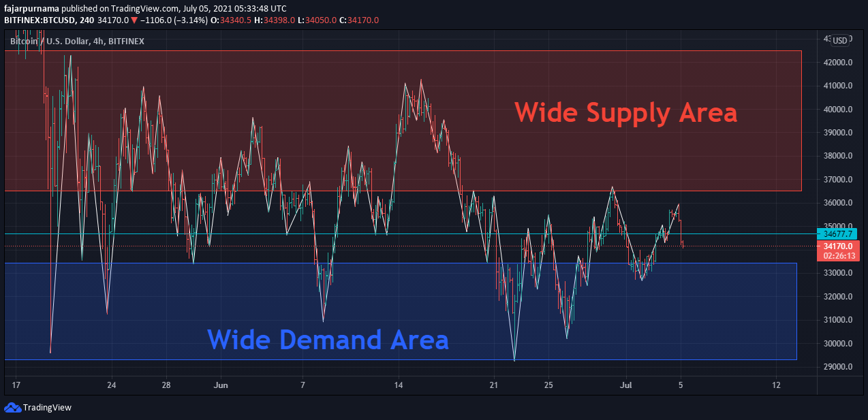Click the 37000.0 price axis label
This screenshot has height=420, width=868.
839,180
